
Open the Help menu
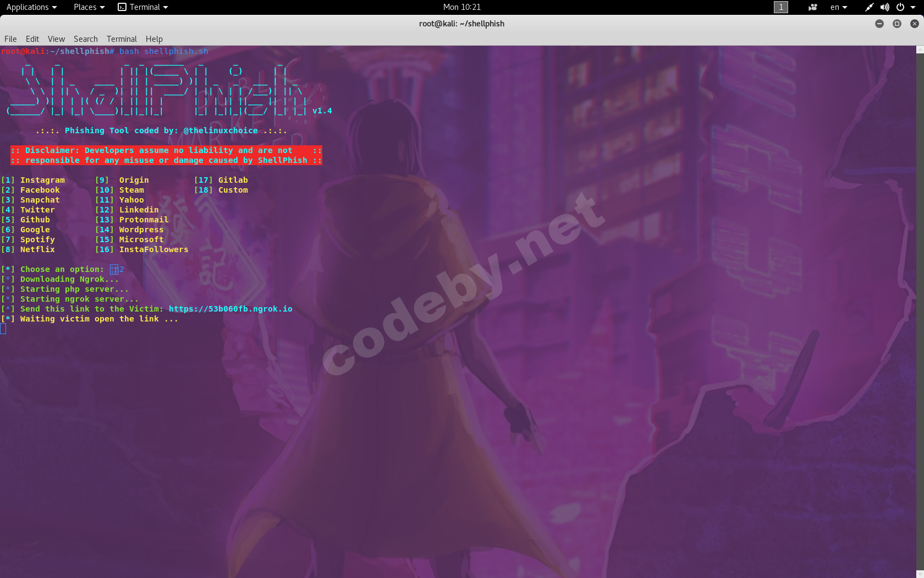154,39
